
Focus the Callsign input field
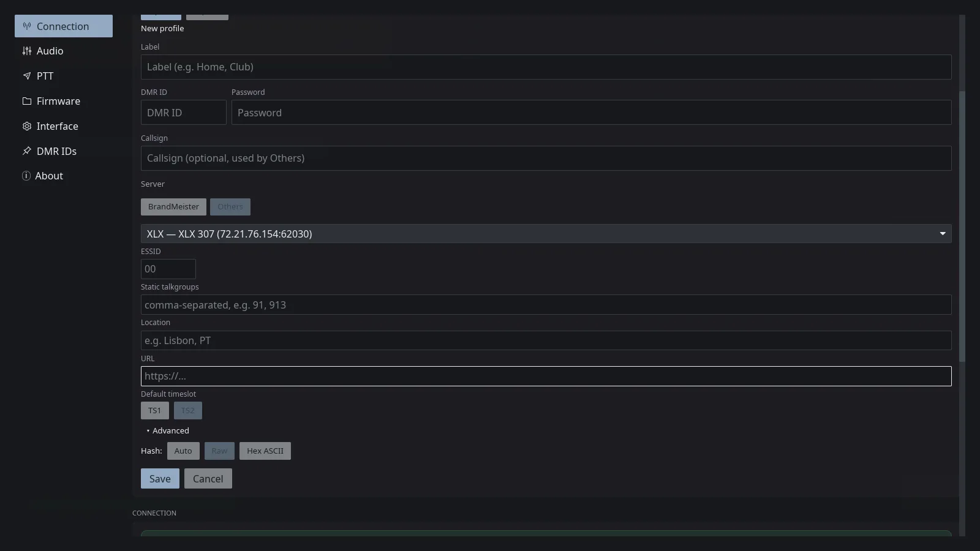point(546,159)
